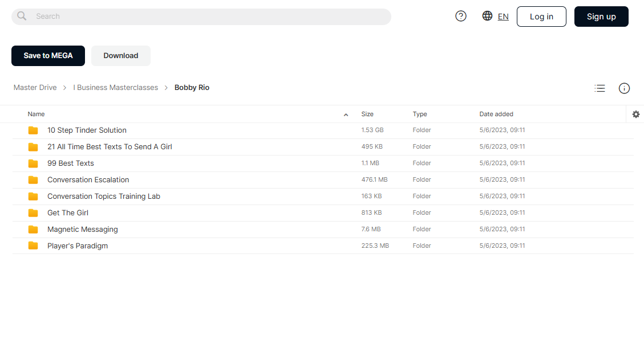Open the folder info icon
The height and width of the screenshot is (364, 644).
(624, 88)
